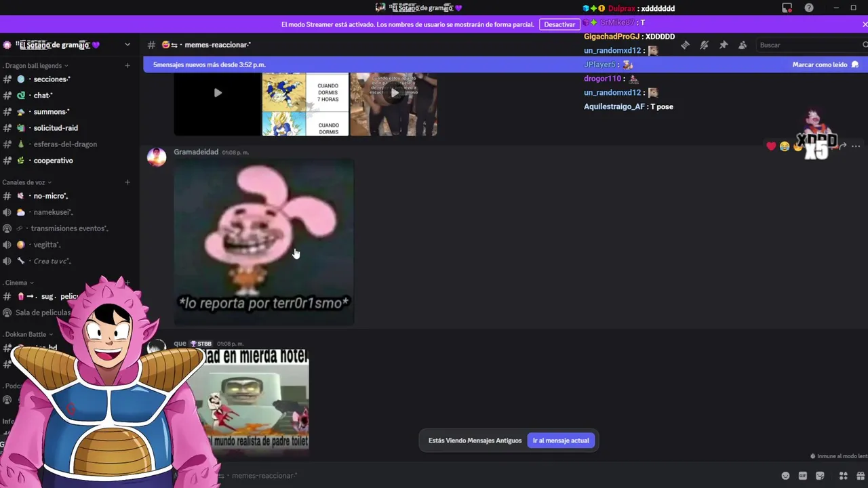The width and height of the screenshot is (868, 488).
Task: Maximize the Discord window
Action: pyautogui.click(x=854, y=8)
